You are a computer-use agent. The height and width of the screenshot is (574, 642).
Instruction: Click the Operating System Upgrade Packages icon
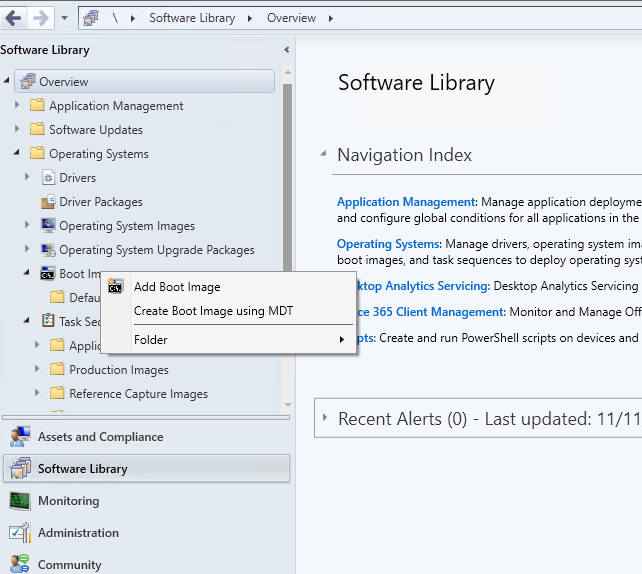(48, 250)
